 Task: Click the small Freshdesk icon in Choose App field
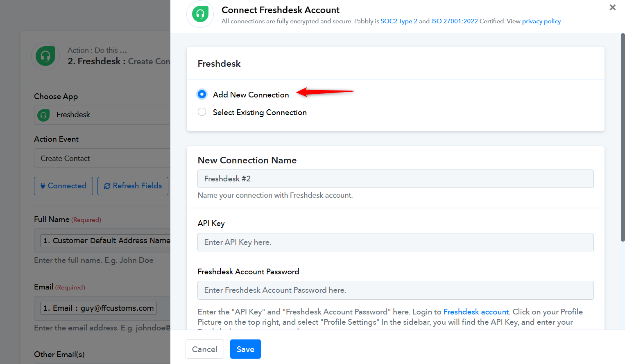point(43,115)
